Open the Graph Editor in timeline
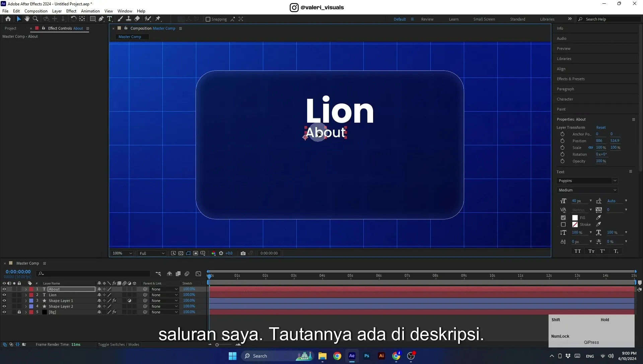The image size is (643, 364). tap(198, 274)
